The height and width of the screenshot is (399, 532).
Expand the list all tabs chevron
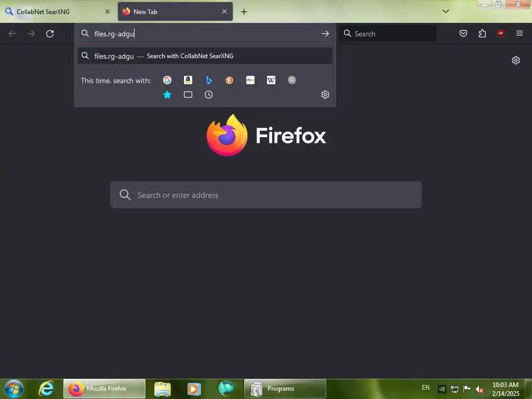click(x=446, y=11)
